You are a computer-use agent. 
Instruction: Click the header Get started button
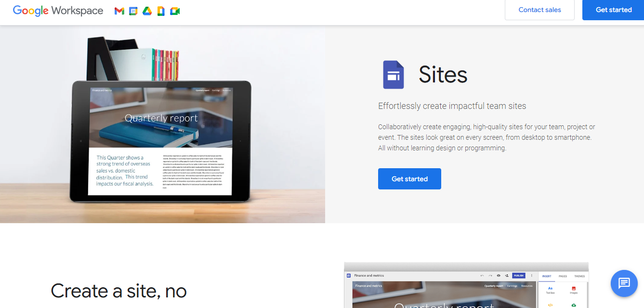point(613,10)
